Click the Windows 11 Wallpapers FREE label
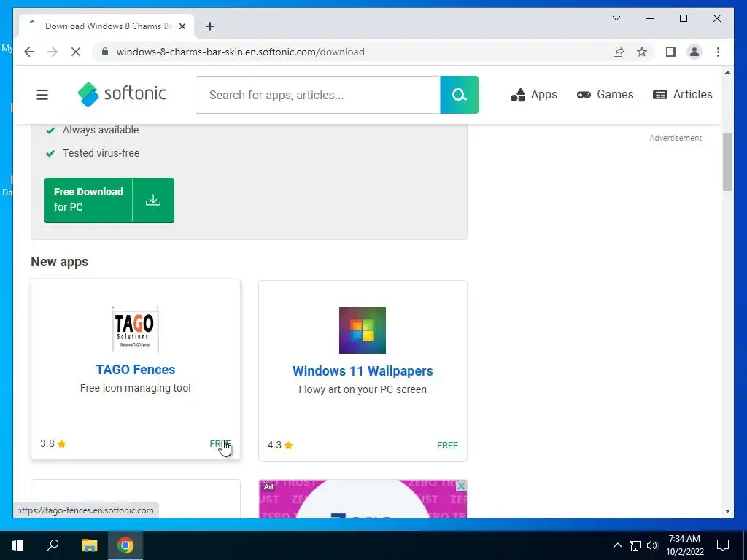This screenshot has height=560, width=747. [x=447, y=446]
